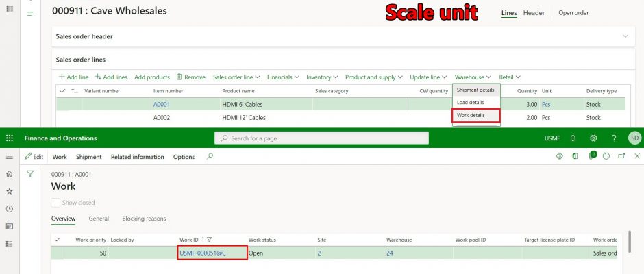Open Work ID USMF-000051@C link
This screenshot has height=274, width=644.
(x=203, y=253)
